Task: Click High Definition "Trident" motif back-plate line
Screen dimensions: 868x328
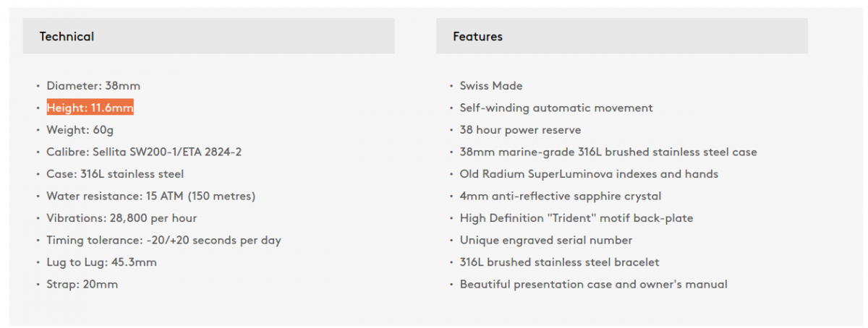Action: tap(576, 218)
